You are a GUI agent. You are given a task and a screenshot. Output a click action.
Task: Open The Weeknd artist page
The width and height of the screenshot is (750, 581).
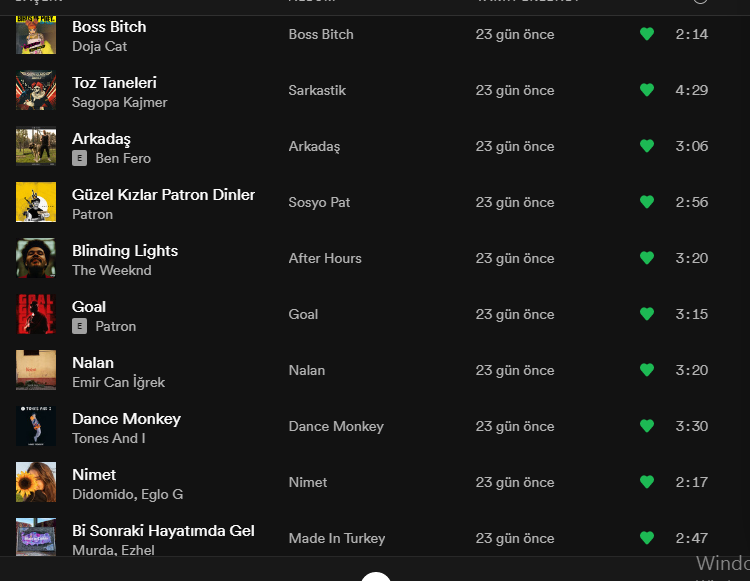[x=111, y=270]
